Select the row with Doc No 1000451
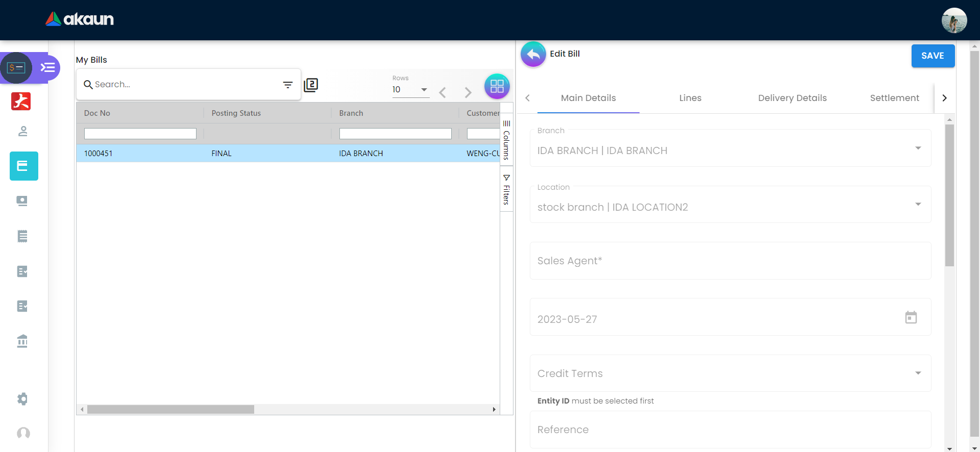Viewport: 980px width, 452px height. (x=288, y=154)
